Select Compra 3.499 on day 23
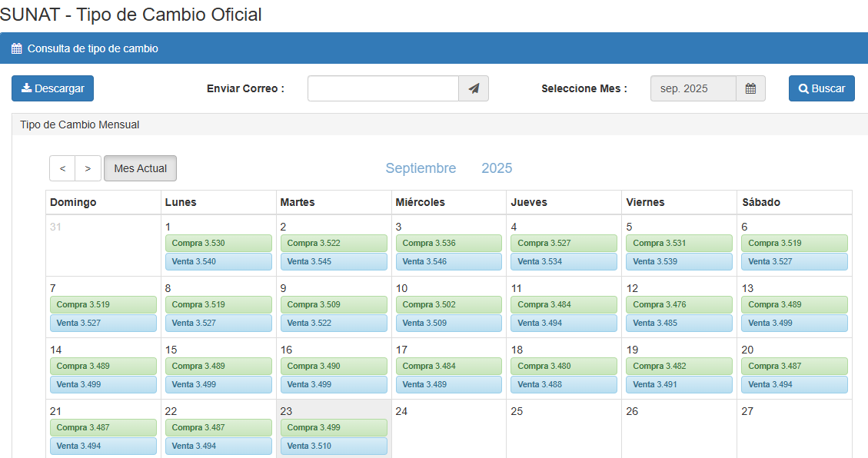The height and width of the screenshot is (458, 868). click(x=334, y=427)
